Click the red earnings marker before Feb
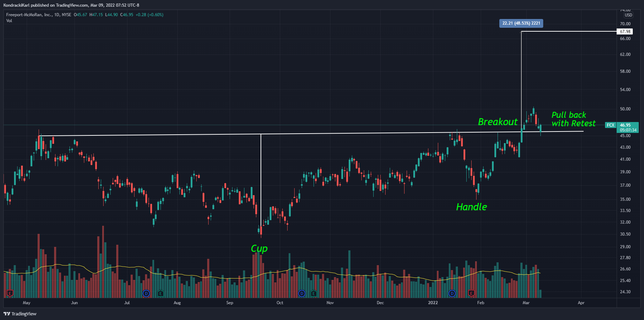Image resolution: width=644 pixels, height=320 pixels. [471, 293]
